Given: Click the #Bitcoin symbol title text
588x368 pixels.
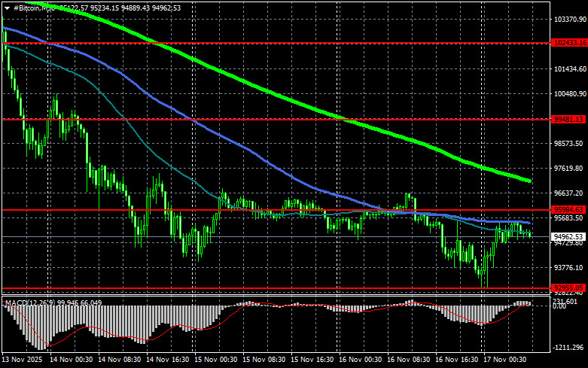Looking at the screenshot, I should [31, 7].
